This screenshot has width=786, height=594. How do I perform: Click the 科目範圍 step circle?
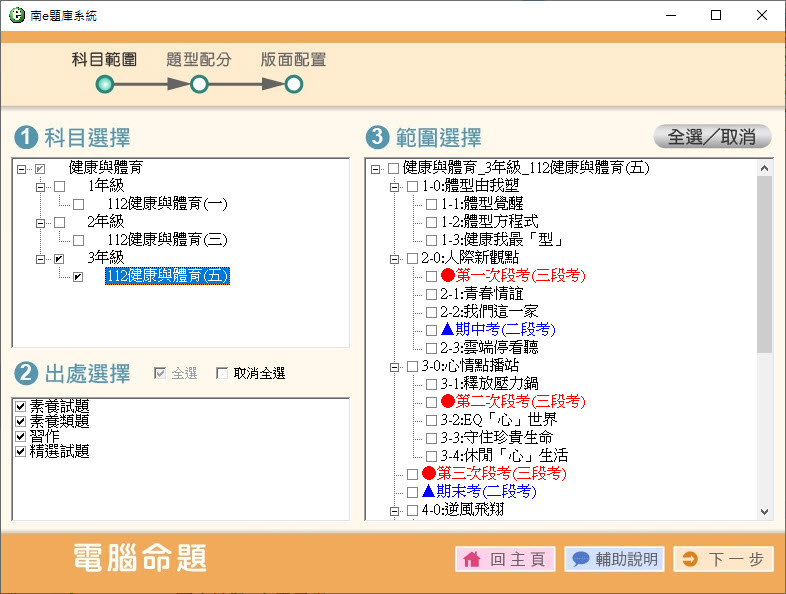pyautogui.click(x=104, y=85)
